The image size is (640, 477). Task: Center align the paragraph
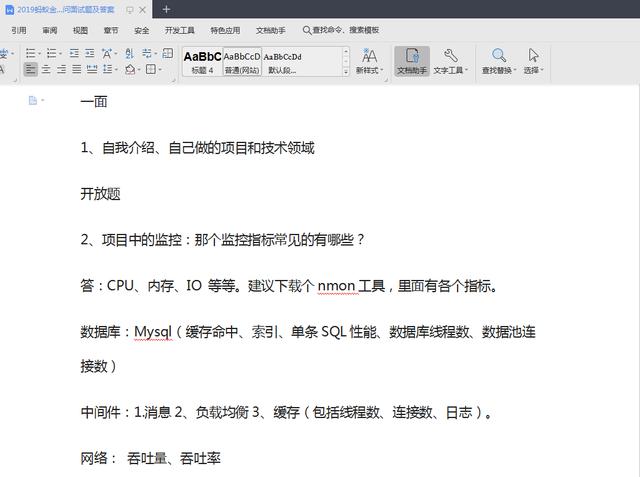(x=46, y=69)
